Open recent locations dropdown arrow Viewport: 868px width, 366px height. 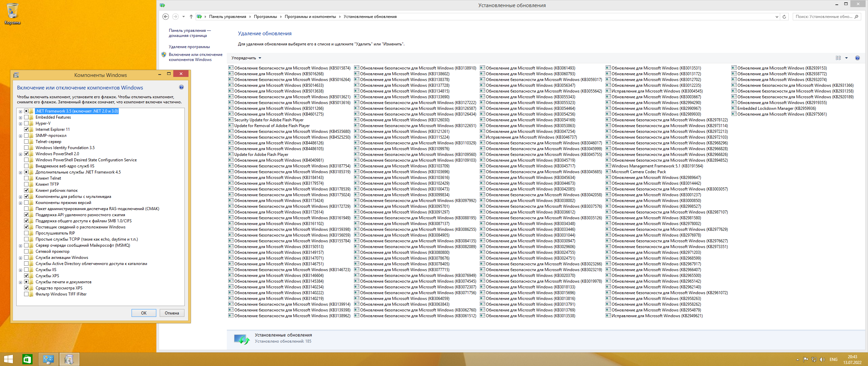tap(183, 17)
